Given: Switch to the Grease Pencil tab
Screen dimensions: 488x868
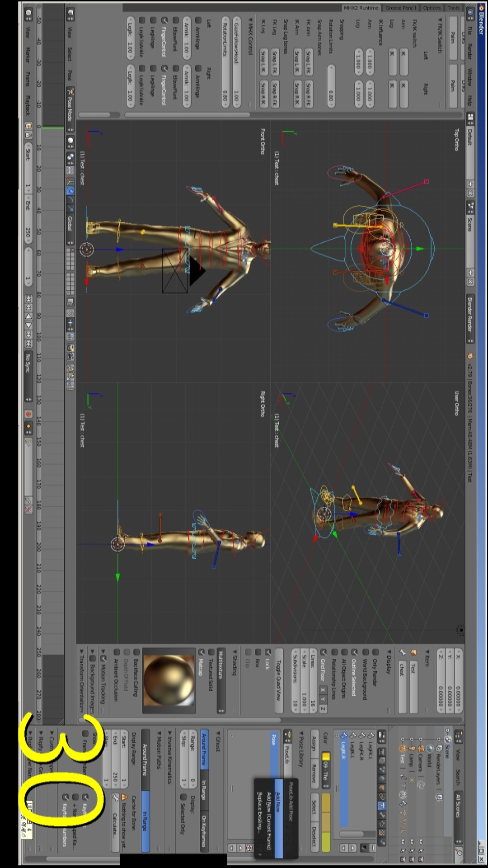Looking at the screenshot, I should [401, 8].
